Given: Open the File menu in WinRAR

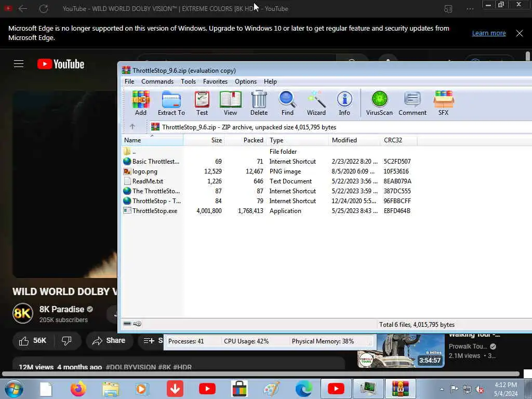Looking at the screenshot, I should click(129, 82).
